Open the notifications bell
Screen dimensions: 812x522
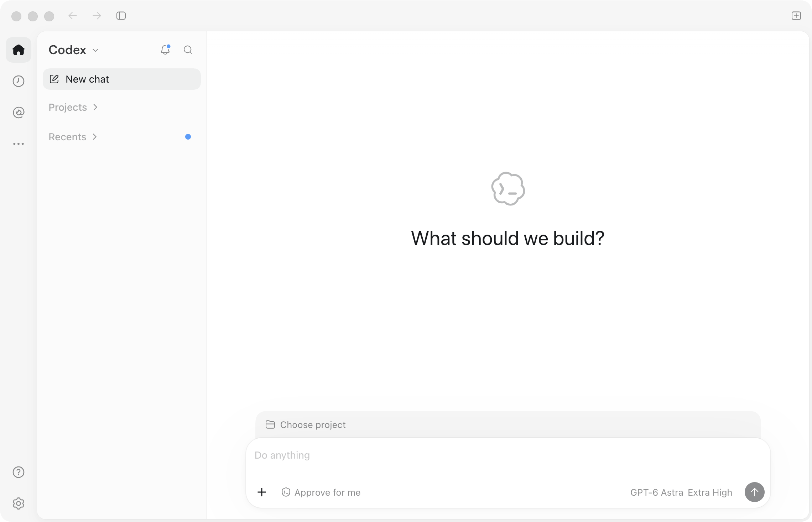[x=165, y=50]
